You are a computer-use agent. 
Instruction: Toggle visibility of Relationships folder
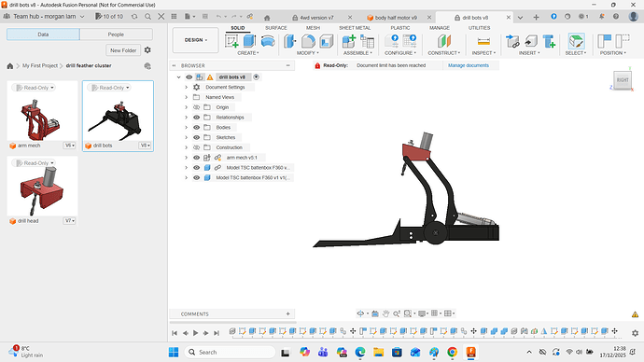(x=196, y=118)
